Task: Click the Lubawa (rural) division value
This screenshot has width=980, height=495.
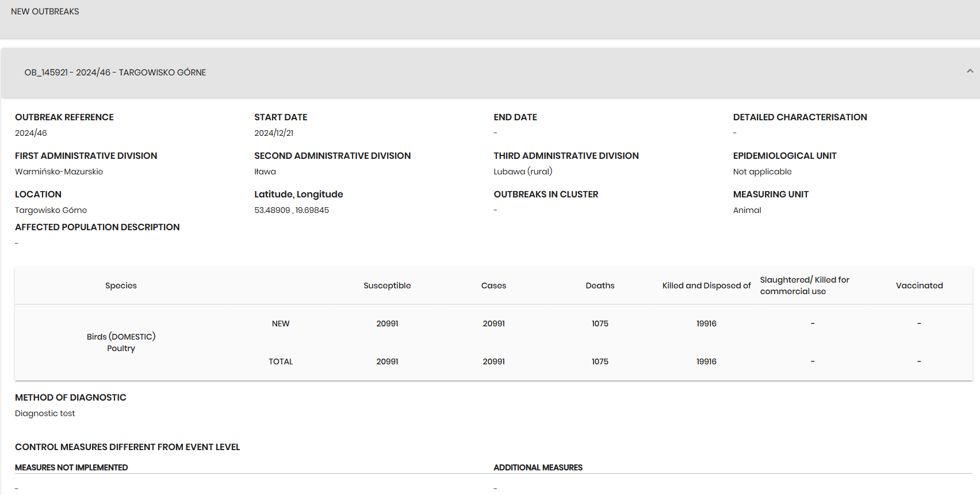Action: (523, 172)
